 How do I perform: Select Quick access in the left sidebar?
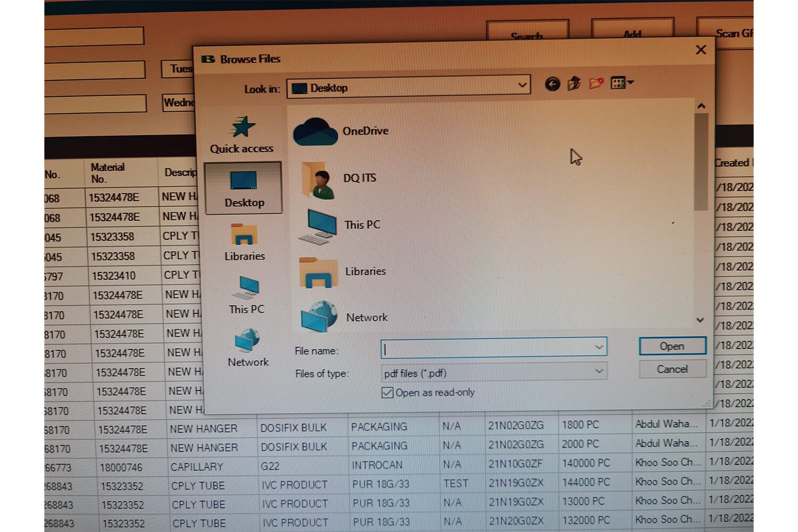tap(242, 135)
